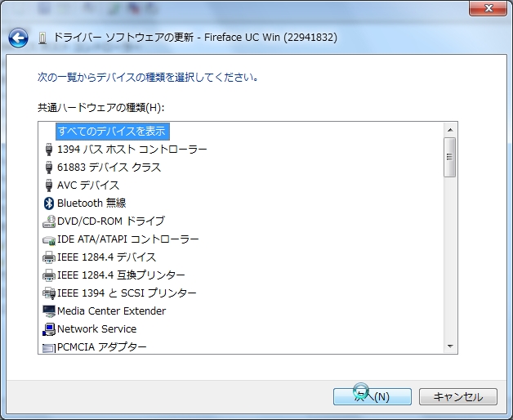513x420 pixels.
Task: Close the driver update dialog window
Action: (x=489, y=8)
